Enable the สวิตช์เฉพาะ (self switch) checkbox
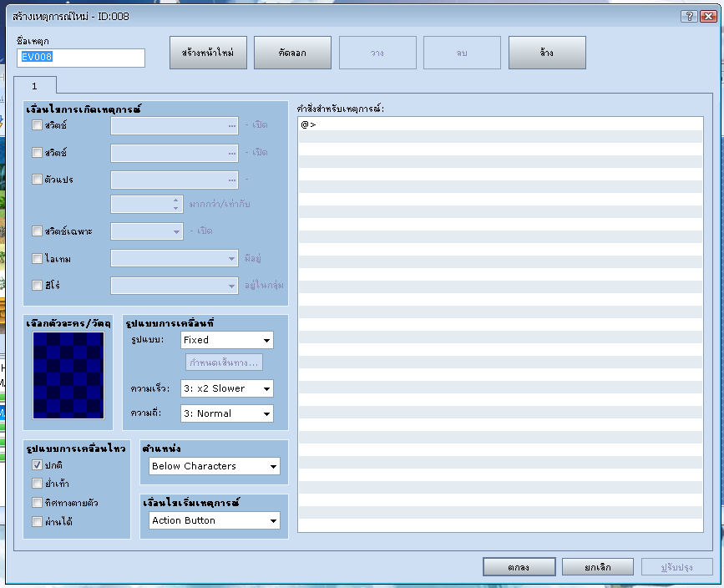724x588 pixels. pos(37,231)
